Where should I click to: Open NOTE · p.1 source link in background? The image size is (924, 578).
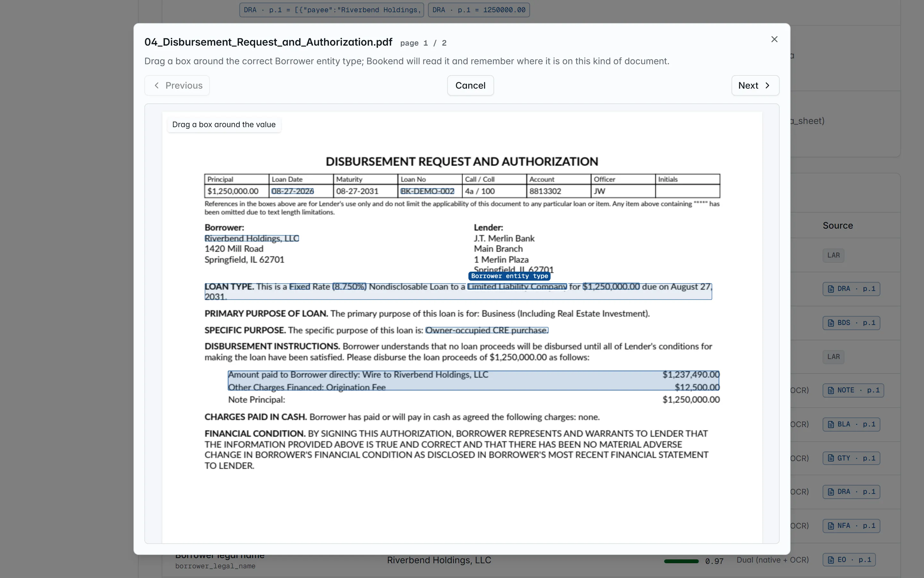click(853, 390)
